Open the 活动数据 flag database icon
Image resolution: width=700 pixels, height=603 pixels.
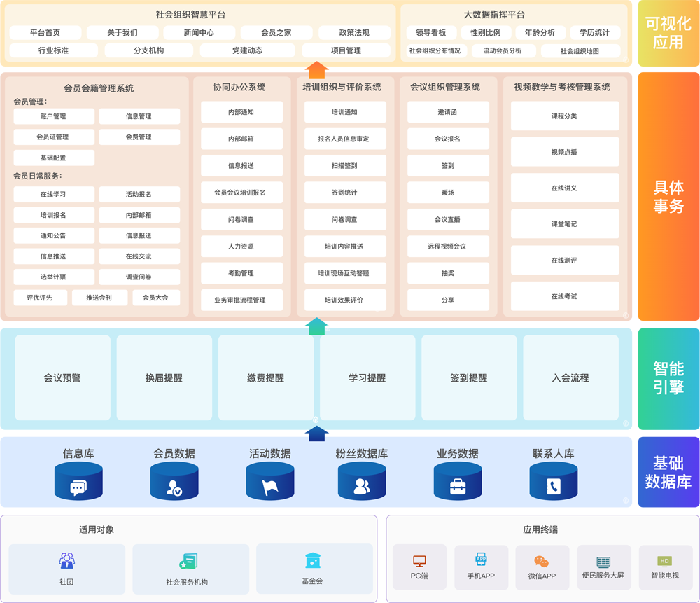[x=270, y=481]
